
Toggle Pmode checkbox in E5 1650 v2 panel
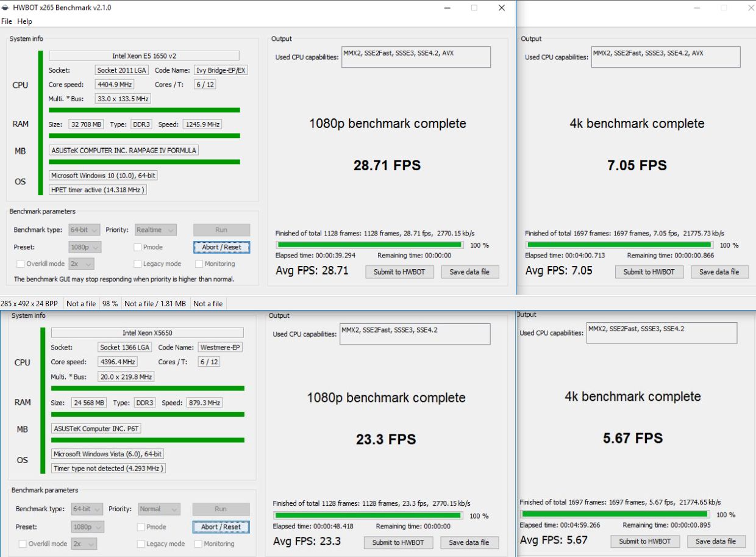(x=138, y=247)
